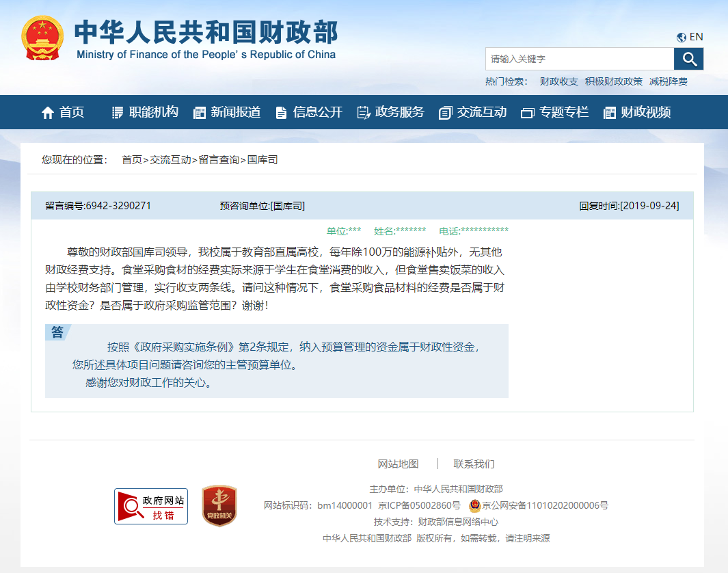Image resolution: width=728 pixels, height=573 pixels.
Task: Click breadcrumb link 国库司
Action: (x=262, y=160)
